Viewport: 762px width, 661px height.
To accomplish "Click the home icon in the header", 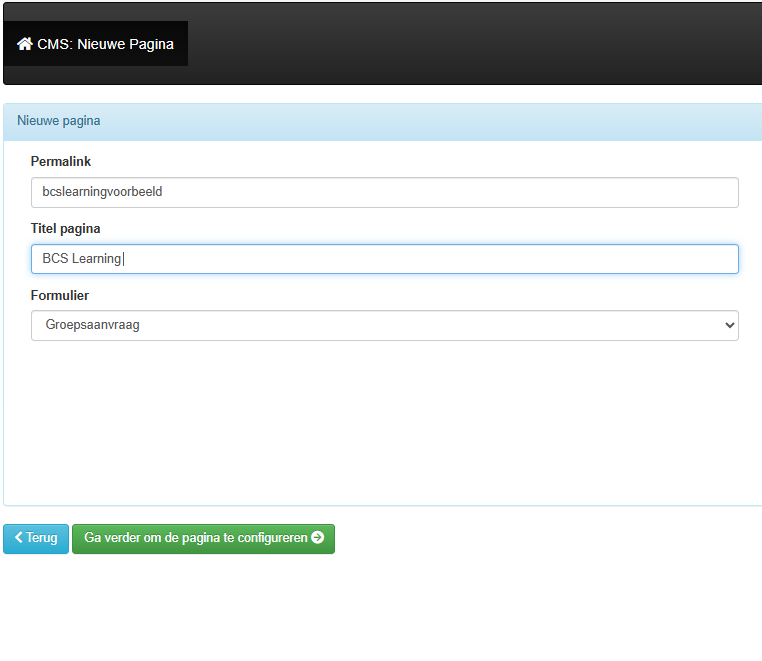I will click(x=25, y=44).
